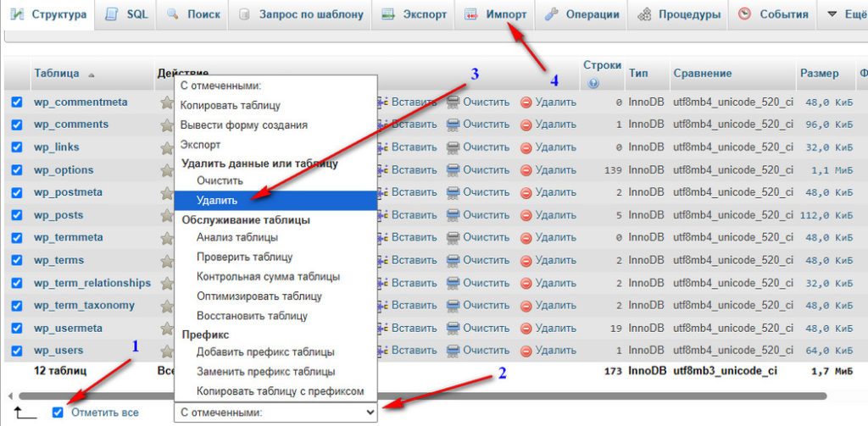Click the Вставить link for wp_links
This screenshot has width=868, height=426.
[414, 147]
